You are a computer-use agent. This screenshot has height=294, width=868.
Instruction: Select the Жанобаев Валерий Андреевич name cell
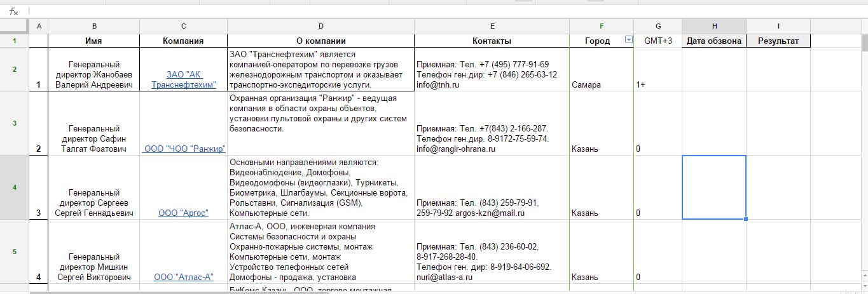[94, 69]
